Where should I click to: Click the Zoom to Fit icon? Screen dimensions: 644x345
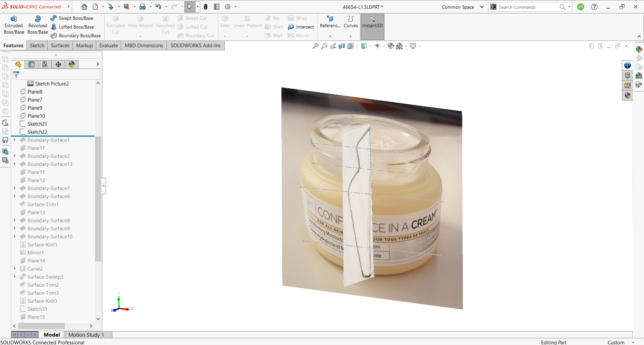point(316,46)
